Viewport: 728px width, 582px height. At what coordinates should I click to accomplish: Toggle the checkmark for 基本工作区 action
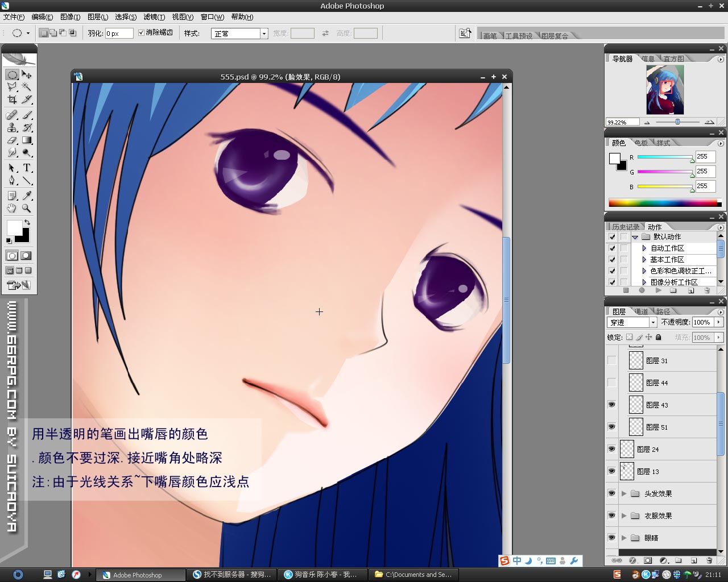point(612,259)
